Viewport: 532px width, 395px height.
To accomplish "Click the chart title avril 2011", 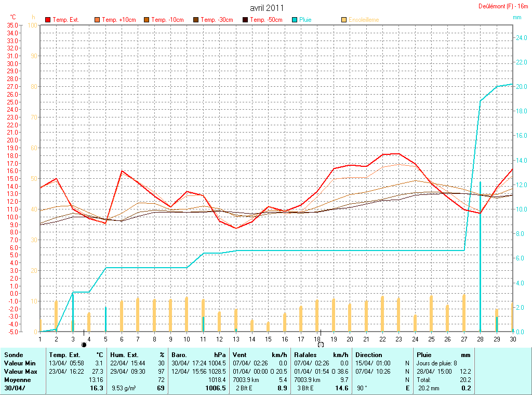I will [267, 8].
